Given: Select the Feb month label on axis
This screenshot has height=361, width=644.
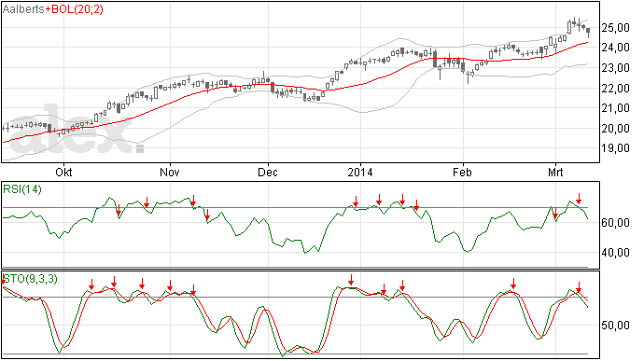Looking at the screenshot, I should (x=462, y=172).
